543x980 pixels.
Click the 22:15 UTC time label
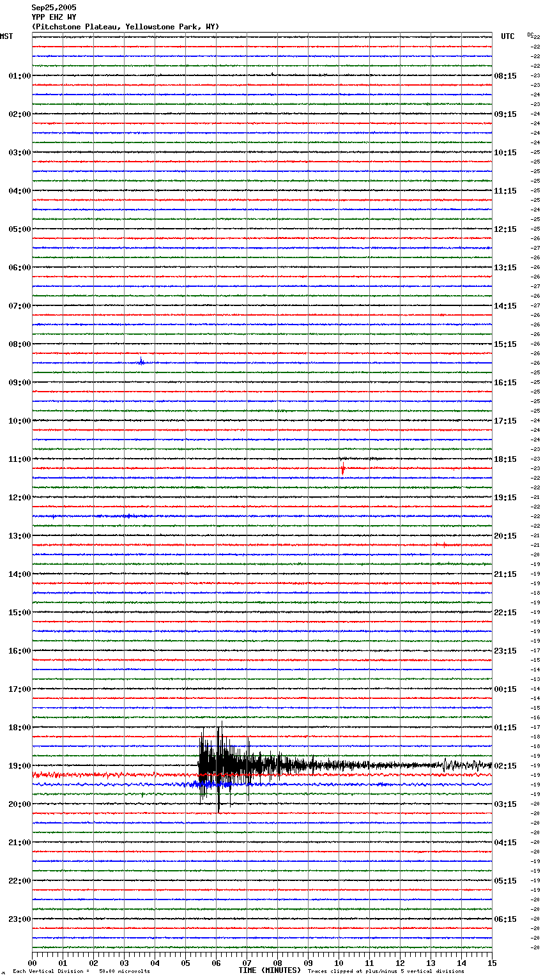click(x=505, y=613)
